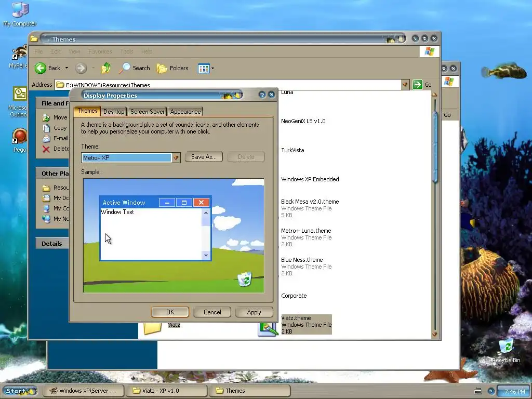Screen dimensions: 532x399
Task: Open My Documents link in Other Places
Action: [x=55, y=198]
